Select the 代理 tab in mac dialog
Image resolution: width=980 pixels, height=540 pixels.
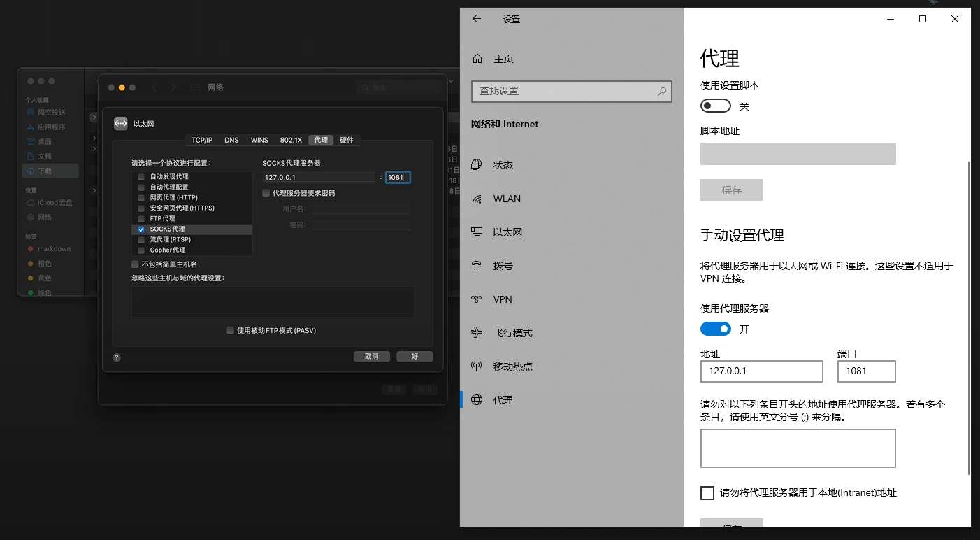tap(321, 141)
